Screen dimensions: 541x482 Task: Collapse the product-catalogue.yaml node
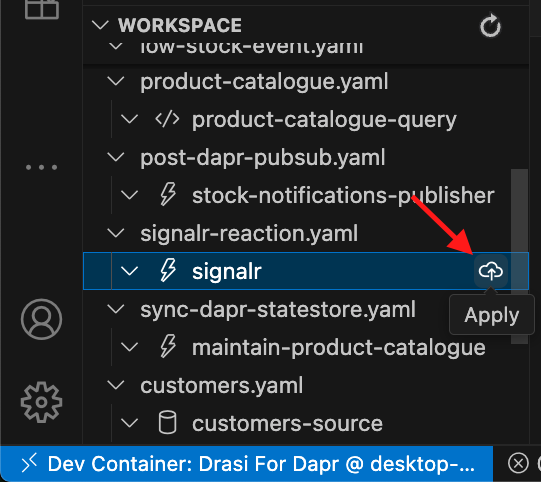(116, 81)
